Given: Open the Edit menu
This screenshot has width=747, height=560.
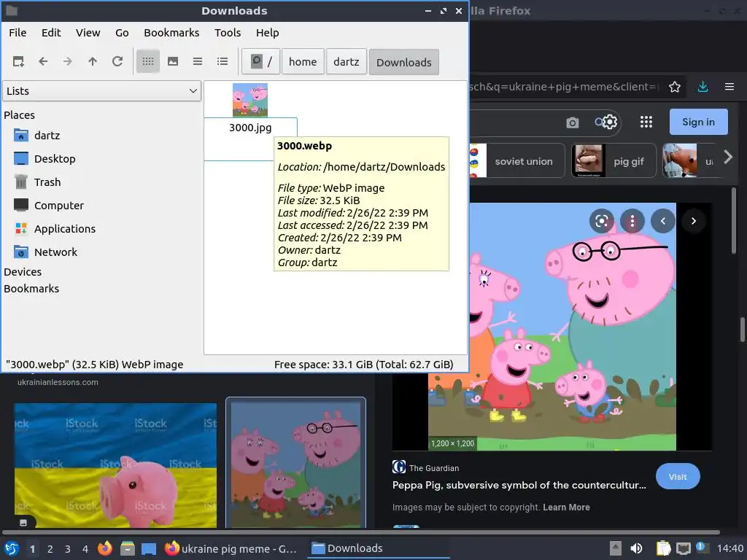Looking at the screenshot, I should coord(51,33).
